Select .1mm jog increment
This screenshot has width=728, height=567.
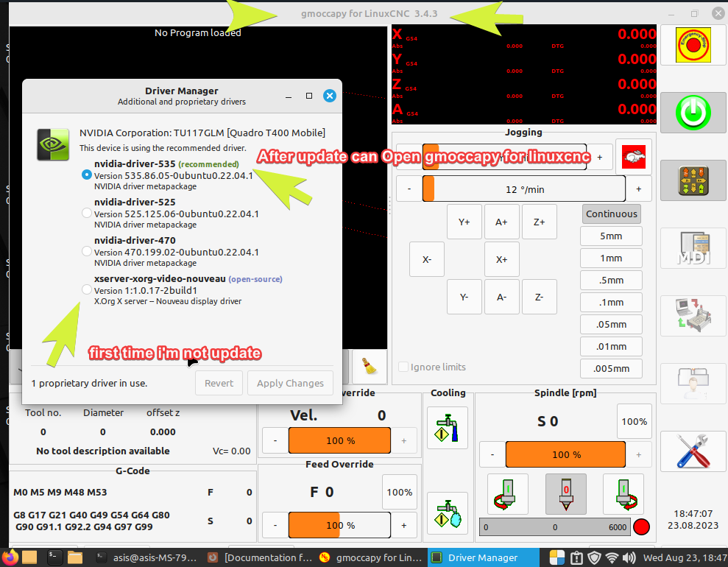point(611,303)
